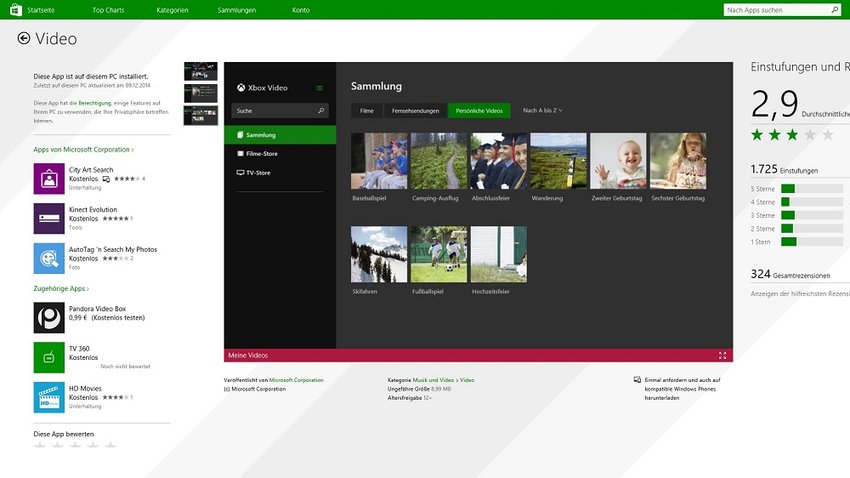The width and height of the screenshot is (850, 478).
Task: Click the Wanderung video thumbnail
Action: 558,161
